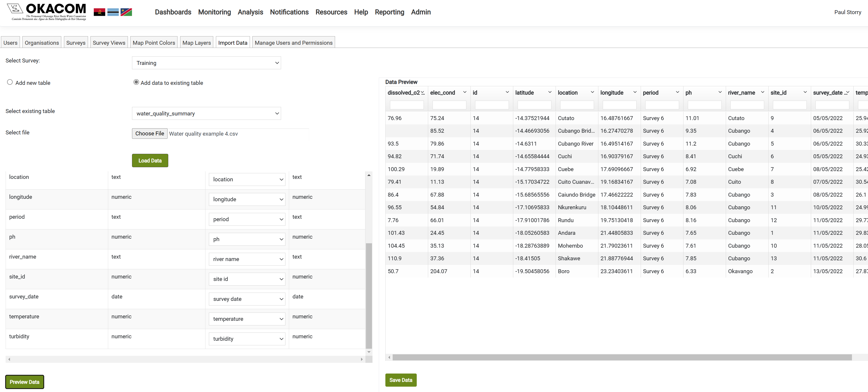
Task: Click mapping table scroll-up arrow
Action: 369,175
